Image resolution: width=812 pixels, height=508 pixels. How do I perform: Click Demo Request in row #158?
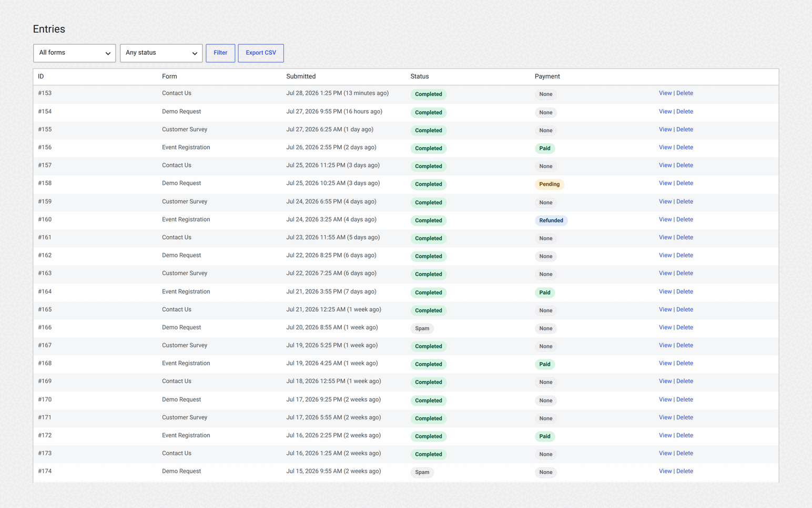coord(181,183)
